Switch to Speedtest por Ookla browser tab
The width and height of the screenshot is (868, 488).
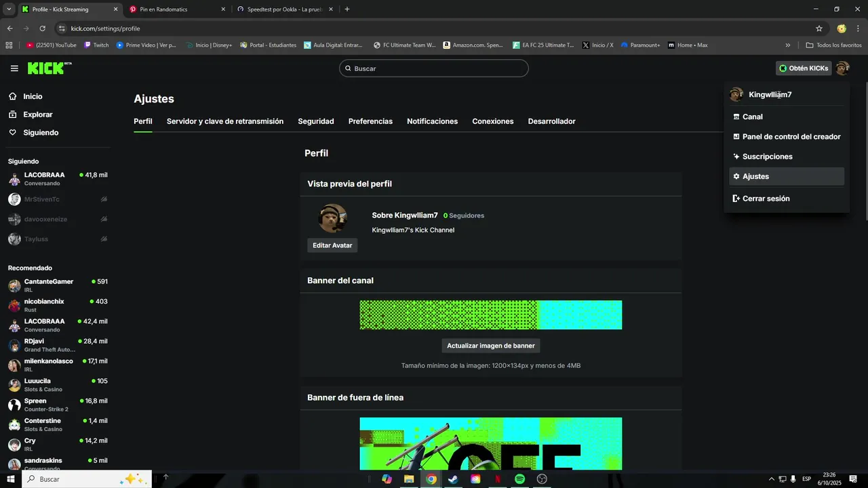[285, 9]
